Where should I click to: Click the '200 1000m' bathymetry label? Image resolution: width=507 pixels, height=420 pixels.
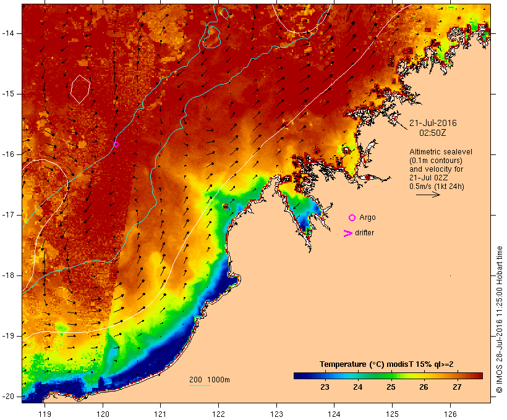point(210,380)
